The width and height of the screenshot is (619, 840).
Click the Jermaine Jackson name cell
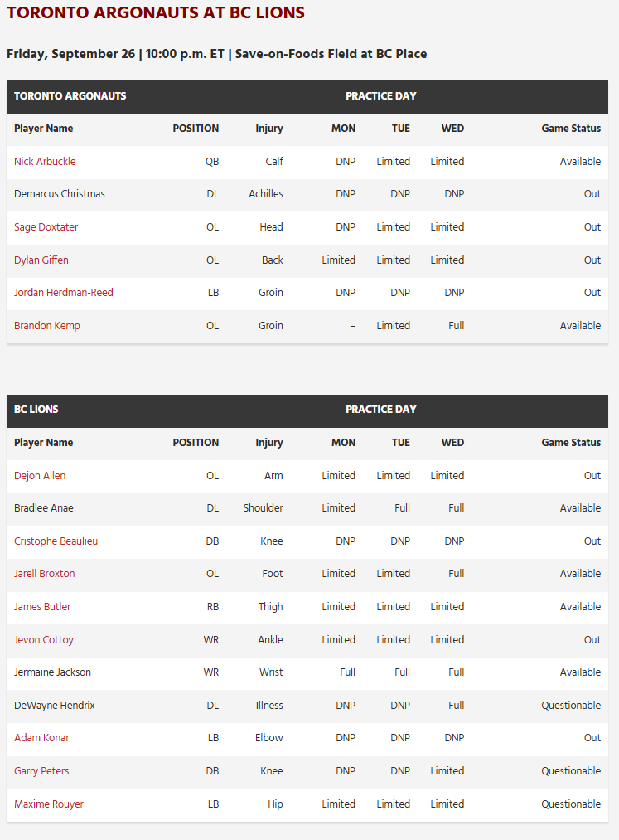click(52, 672)
